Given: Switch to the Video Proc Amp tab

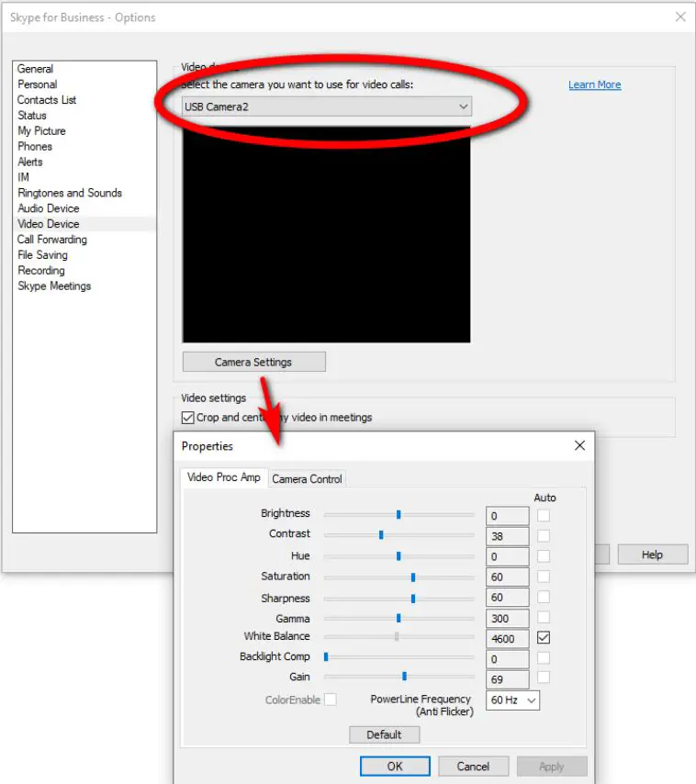Looking at the screenshot, I should (224, 477).
